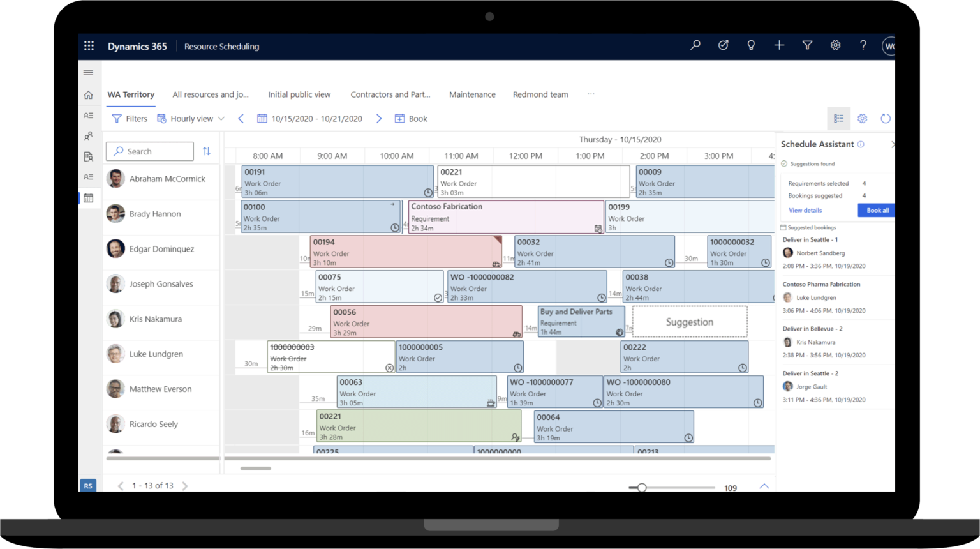Screen dimensions: 980x549
Task: Select the Resources icon in left sidebar
Action: (x=88, y=136)
